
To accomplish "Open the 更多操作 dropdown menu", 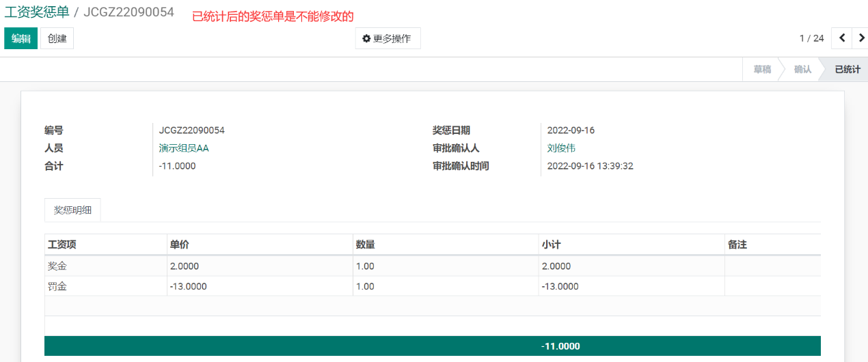I will (x=387, y=38).
